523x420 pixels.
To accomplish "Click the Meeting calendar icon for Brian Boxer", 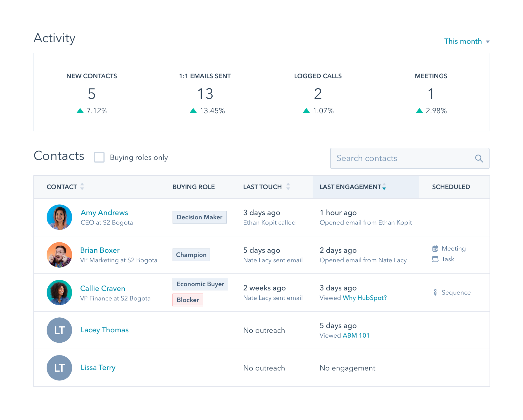I will click(x=435, y=248).
